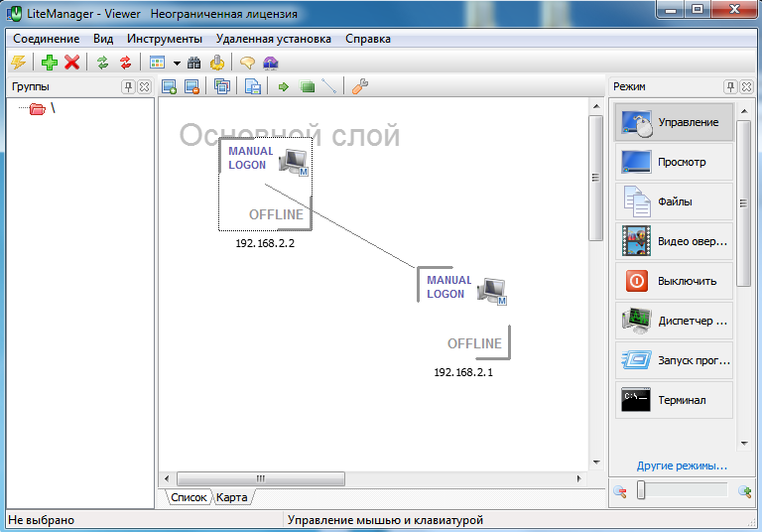Image resolution: width=762 pixels, height=532 pixels.
Task: Select computer 192.168.2.1 on map
Action: (463, 313)
